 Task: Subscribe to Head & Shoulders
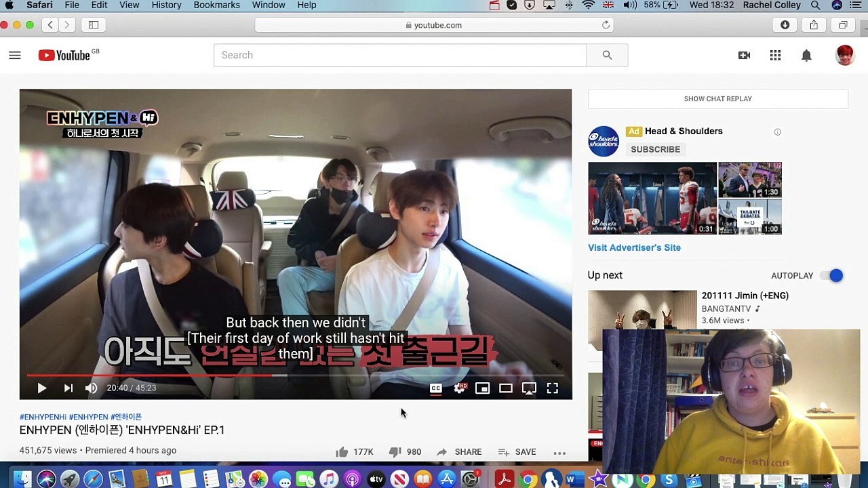[655, 149]
